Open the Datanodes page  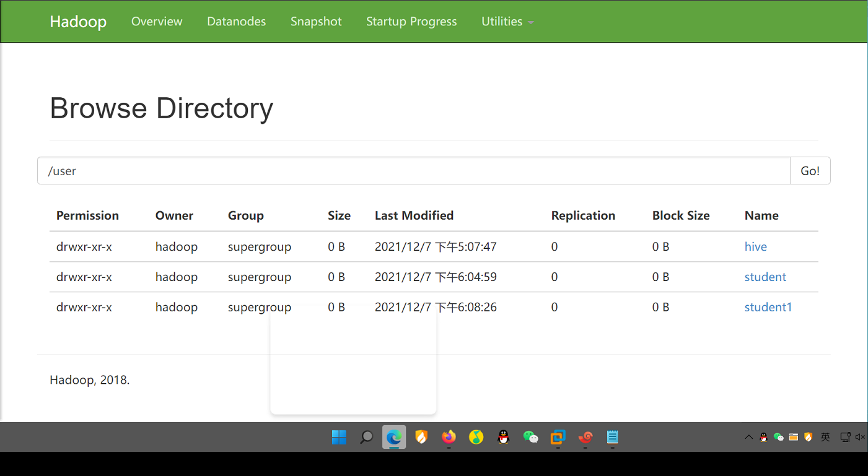237,22
